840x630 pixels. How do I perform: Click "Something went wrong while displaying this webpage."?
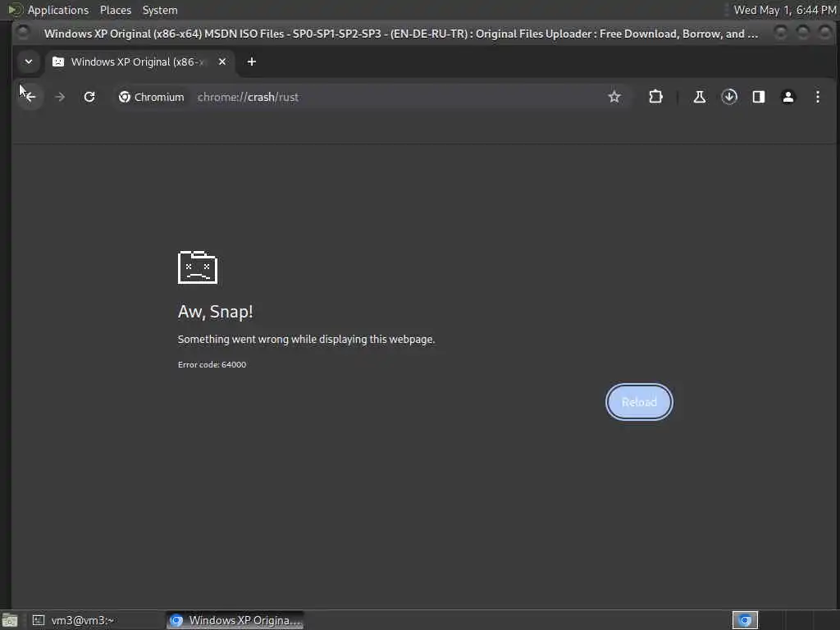(307, 339)
